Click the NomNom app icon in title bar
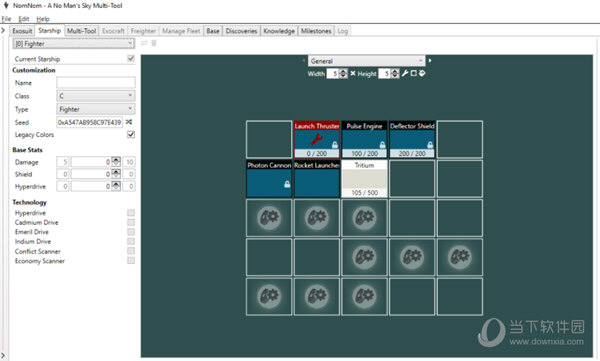The height and width of the screenshot is (361, 600). click(6, 5)
